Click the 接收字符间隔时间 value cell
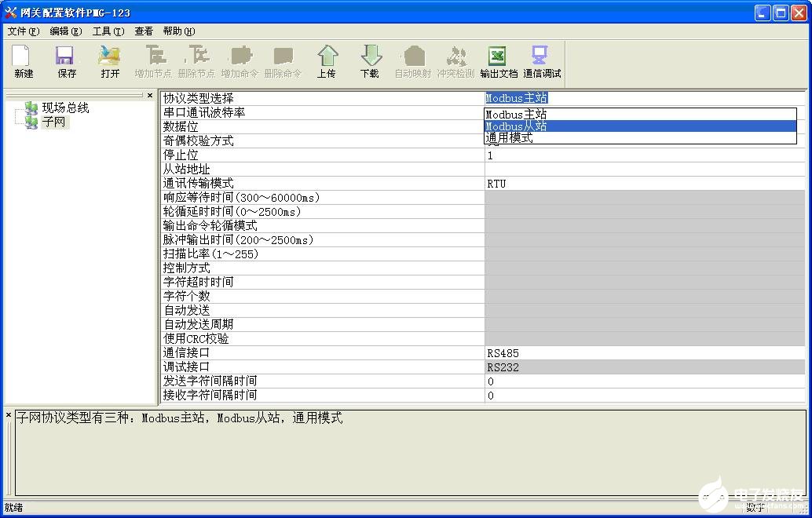 645,396
